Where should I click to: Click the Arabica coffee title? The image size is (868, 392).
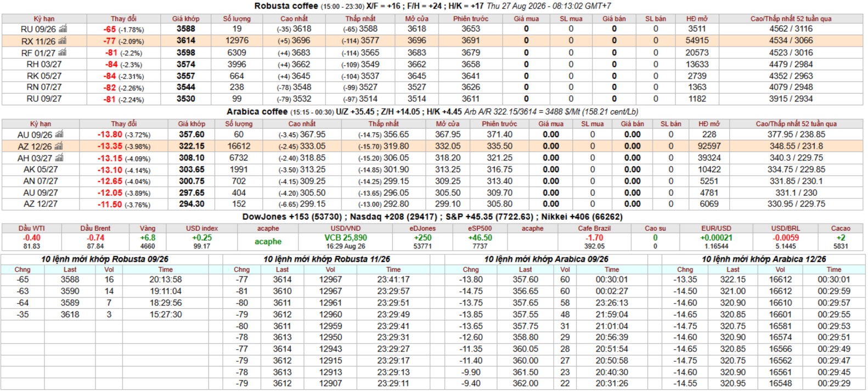click(257, 111)
